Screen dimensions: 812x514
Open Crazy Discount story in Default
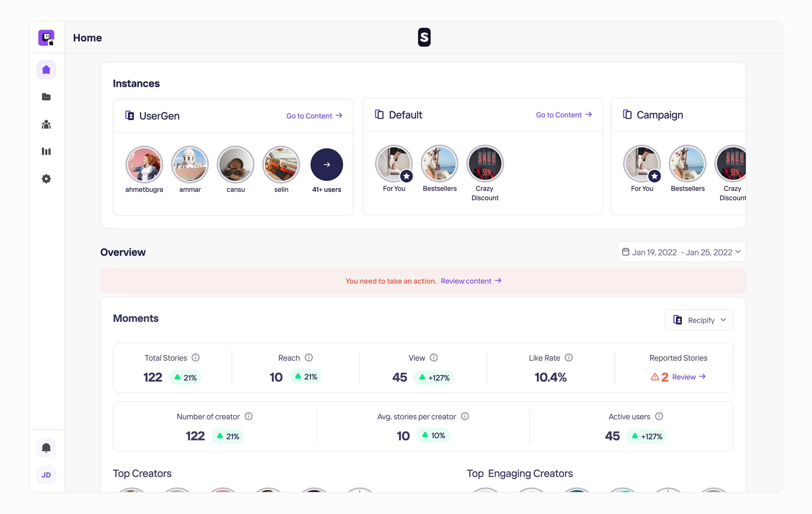coord(485,164)
